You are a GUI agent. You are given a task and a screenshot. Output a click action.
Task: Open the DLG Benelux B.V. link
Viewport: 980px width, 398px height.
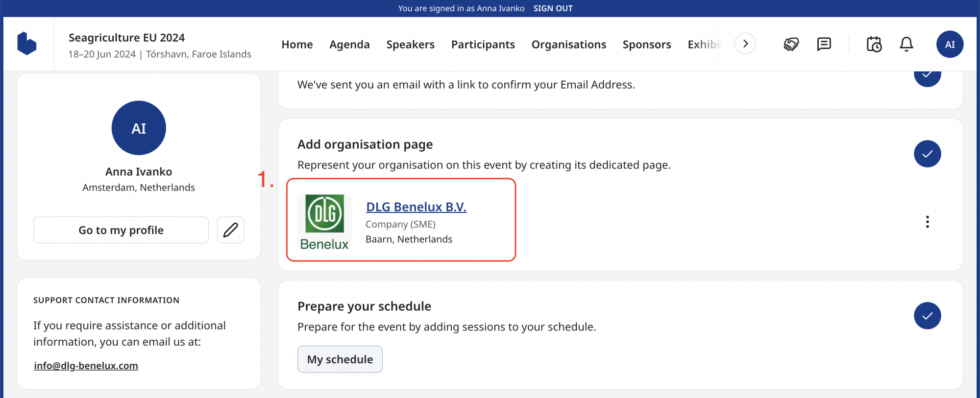(416, 207)
